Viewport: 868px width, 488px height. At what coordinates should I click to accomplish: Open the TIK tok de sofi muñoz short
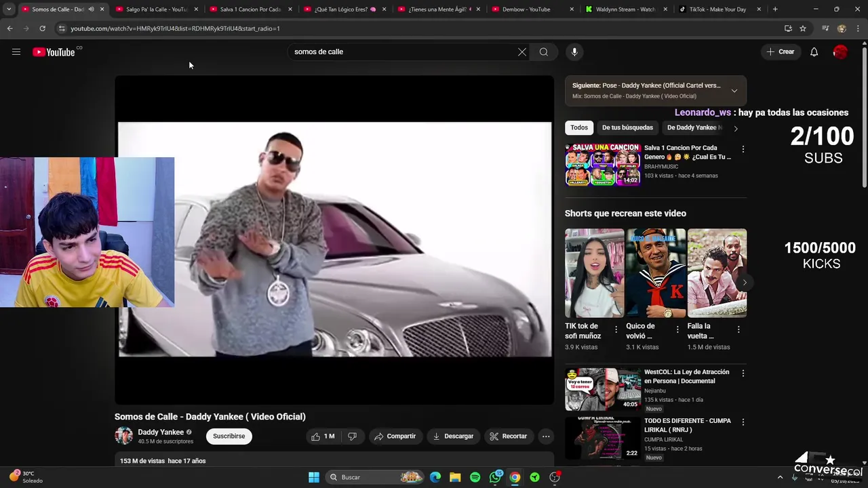(x=595, y=273)
